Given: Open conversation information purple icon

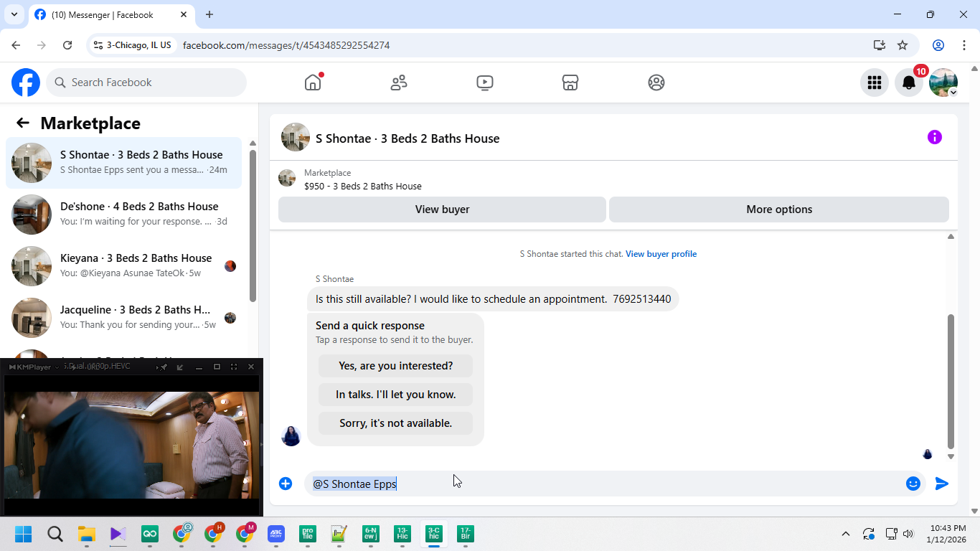Looking at the screenshot, I should click(934, 137).
